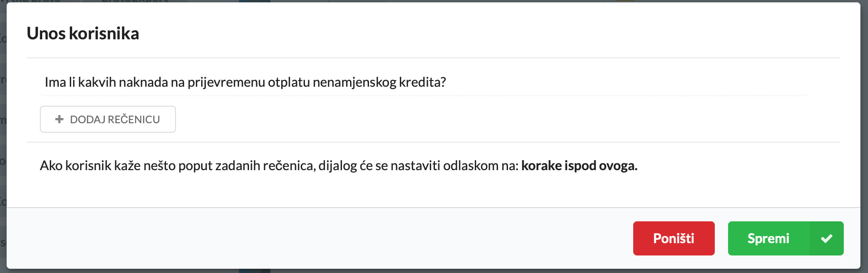This screenshot has width=868, height=273.
Task: Click the checkmark icon on Spremi
Action: [826, 238]
